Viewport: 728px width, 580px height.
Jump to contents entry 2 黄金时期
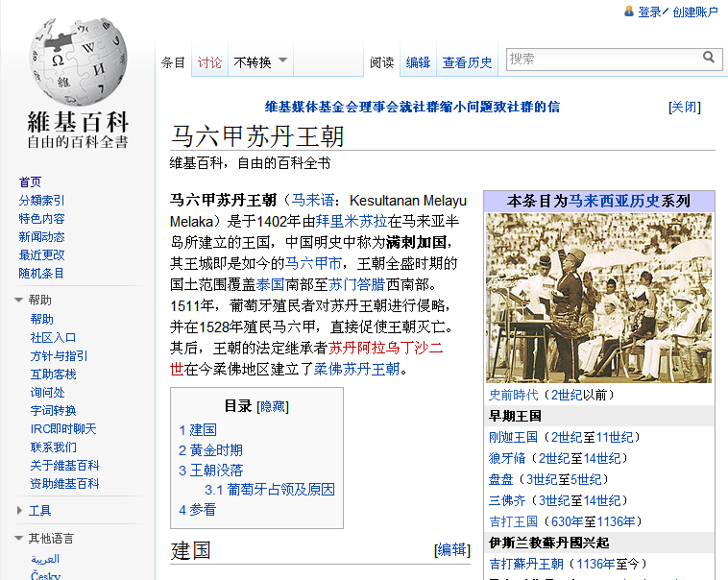pyautogui.click(x=210, y=450)
